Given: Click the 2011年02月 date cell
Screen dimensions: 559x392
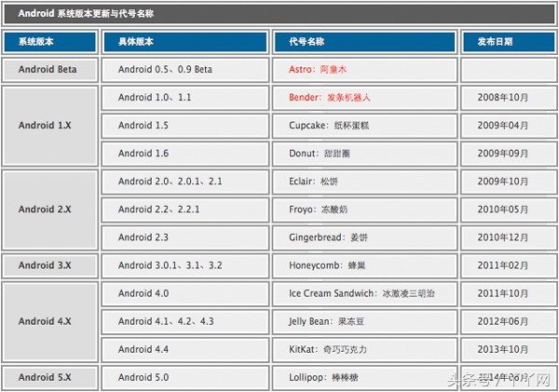Looking at the screenshot, I should coord(509,266).
